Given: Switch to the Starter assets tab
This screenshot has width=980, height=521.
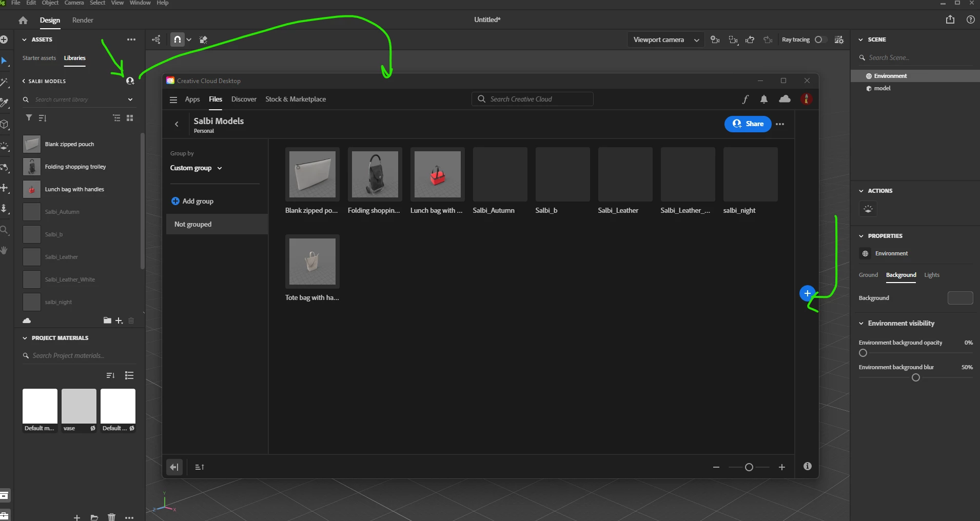Looking at the screenshot, I should point(39,58).
